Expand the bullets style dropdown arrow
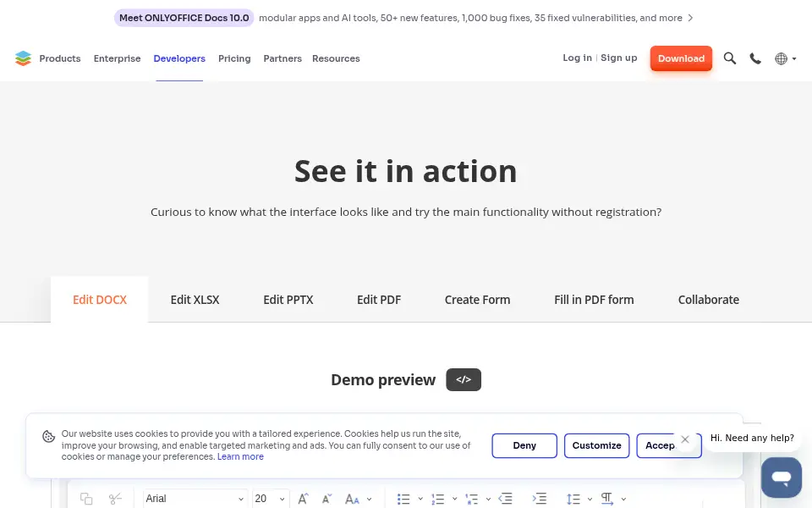The height and width of the screenshot is (508, 812). (420, 500)
